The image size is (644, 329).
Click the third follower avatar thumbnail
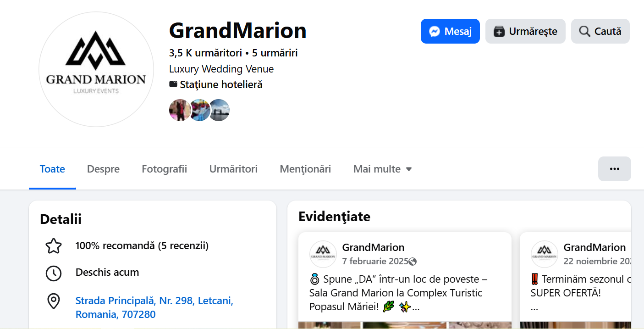pyautogui.click(x=220, y=110)
